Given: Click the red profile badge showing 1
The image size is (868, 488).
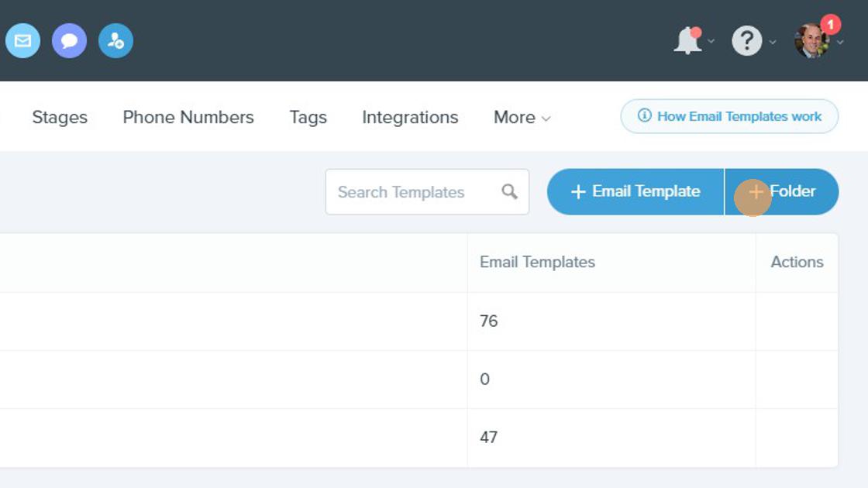Looking at the screenshot, I should tap(830, 24).
